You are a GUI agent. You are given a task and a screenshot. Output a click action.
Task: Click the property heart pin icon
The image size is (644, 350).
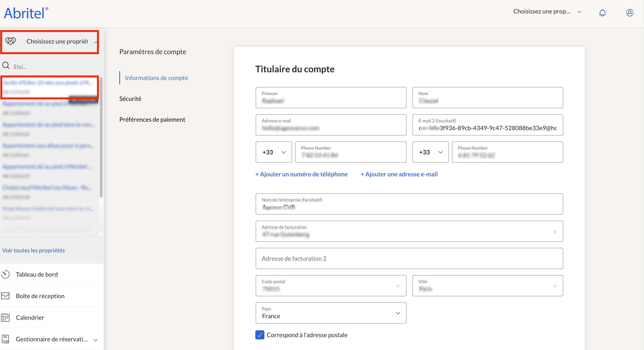click(10, 41)
